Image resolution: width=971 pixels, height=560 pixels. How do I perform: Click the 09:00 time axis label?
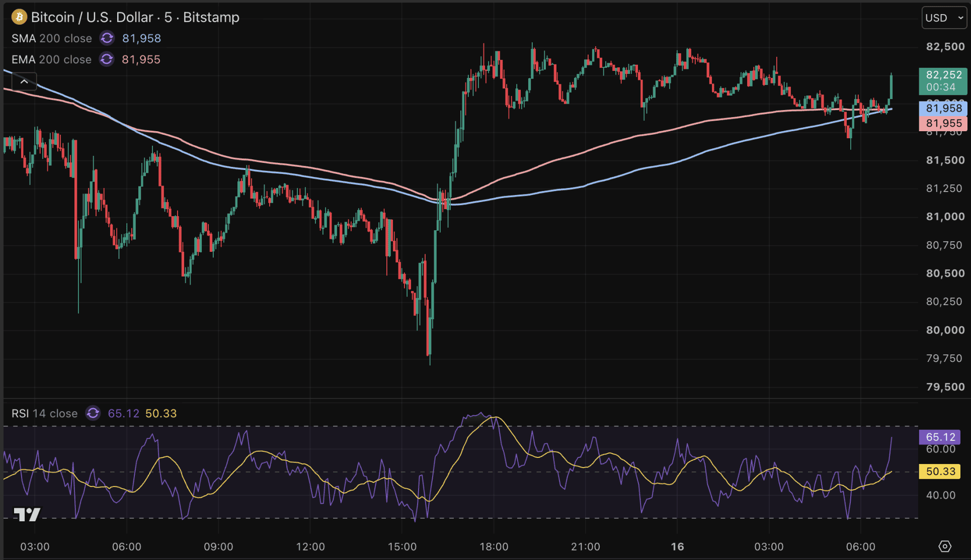(218, 546)
